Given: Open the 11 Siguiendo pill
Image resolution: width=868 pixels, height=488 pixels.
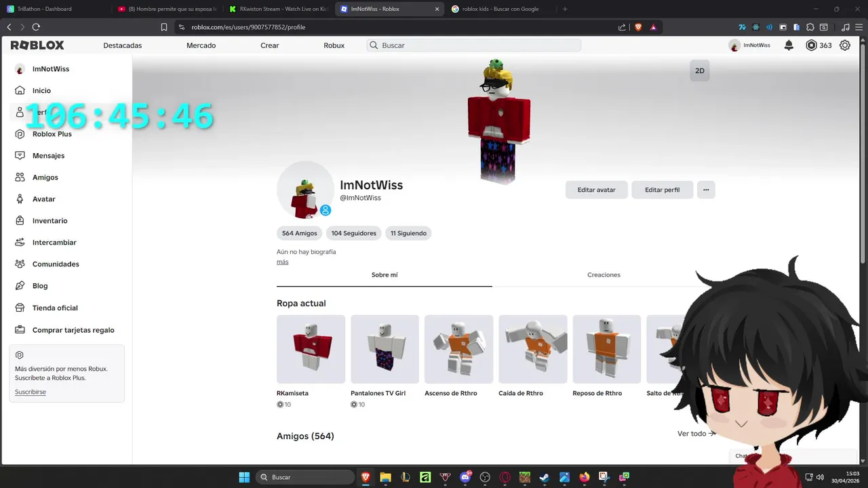Looking at the screenshot, I should [x=408, y=233].
